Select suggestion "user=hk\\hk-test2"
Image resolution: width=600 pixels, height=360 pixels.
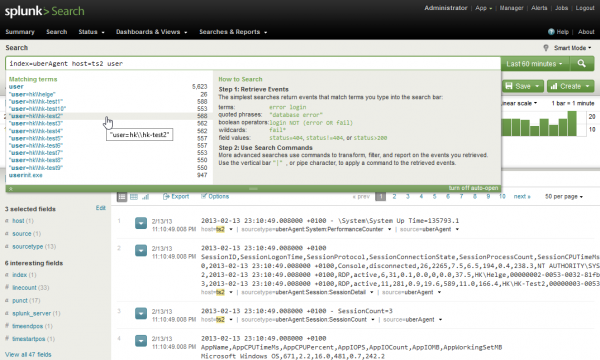click(x=108, y=116)
